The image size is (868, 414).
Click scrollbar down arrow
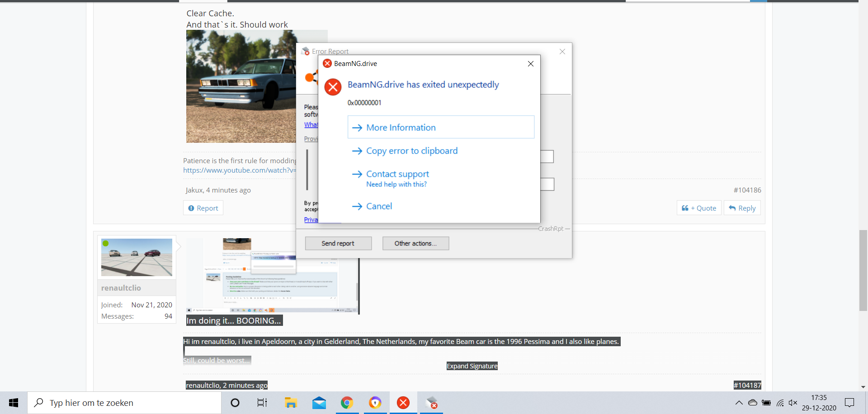[x=863, y=387]
